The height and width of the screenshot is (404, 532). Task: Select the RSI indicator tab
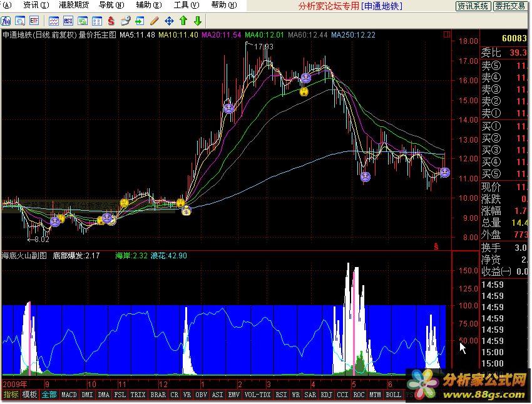[281, 395]
